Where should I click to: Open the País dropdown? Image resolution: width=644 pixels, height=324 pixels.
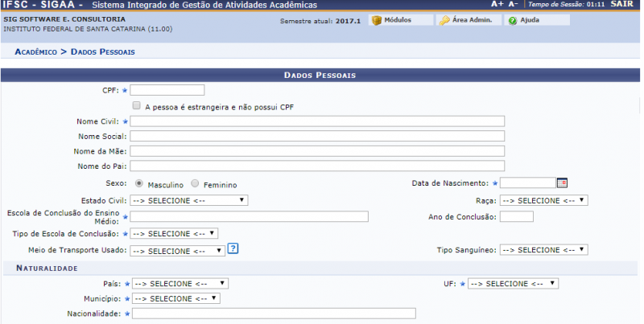[180, 283]
